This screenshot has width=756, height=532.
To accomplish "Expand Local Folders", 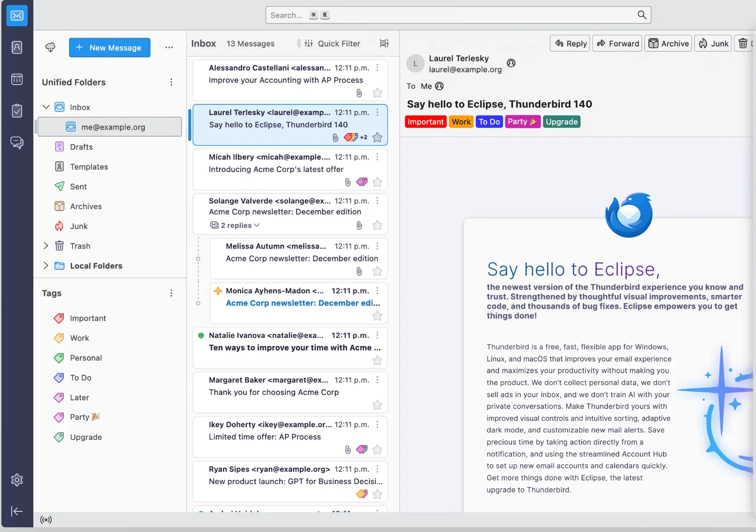I will [x=46, y=266].
